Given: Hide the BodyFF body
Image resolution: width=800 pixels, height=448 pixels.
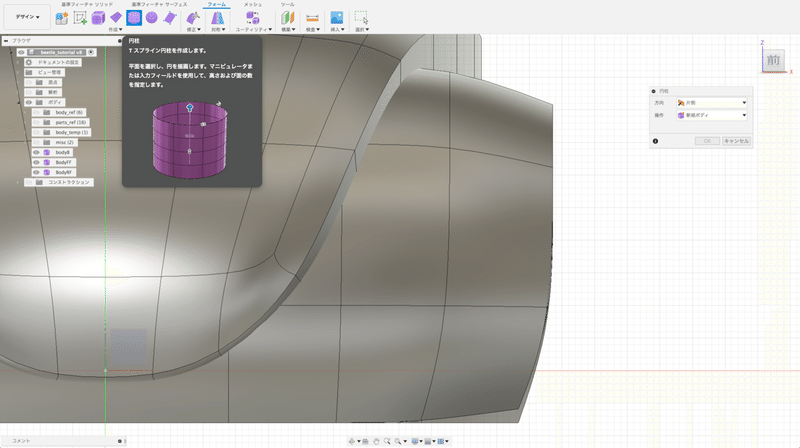Looking at the screenshot, I should [x=37, y=162].
